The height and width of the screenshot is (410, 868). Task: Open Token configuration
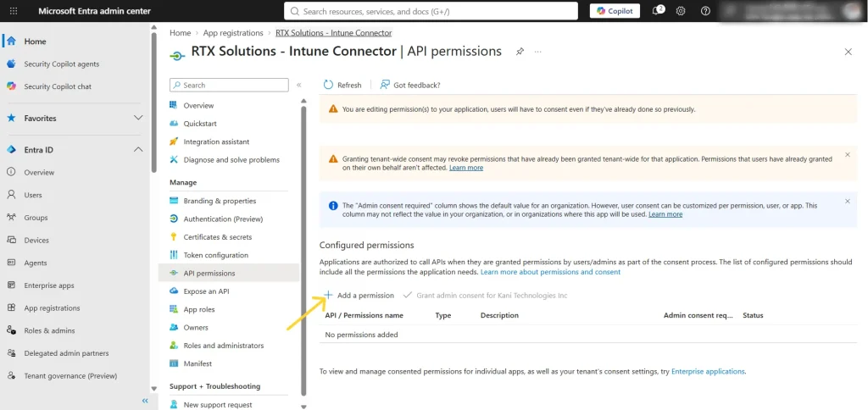click(216, 255)
